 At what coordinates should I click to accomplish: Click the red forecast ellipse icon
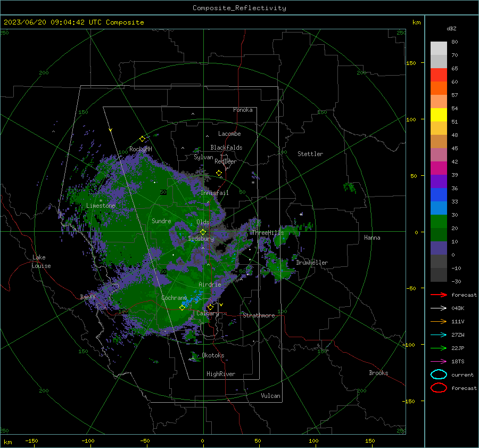(439, 388)
